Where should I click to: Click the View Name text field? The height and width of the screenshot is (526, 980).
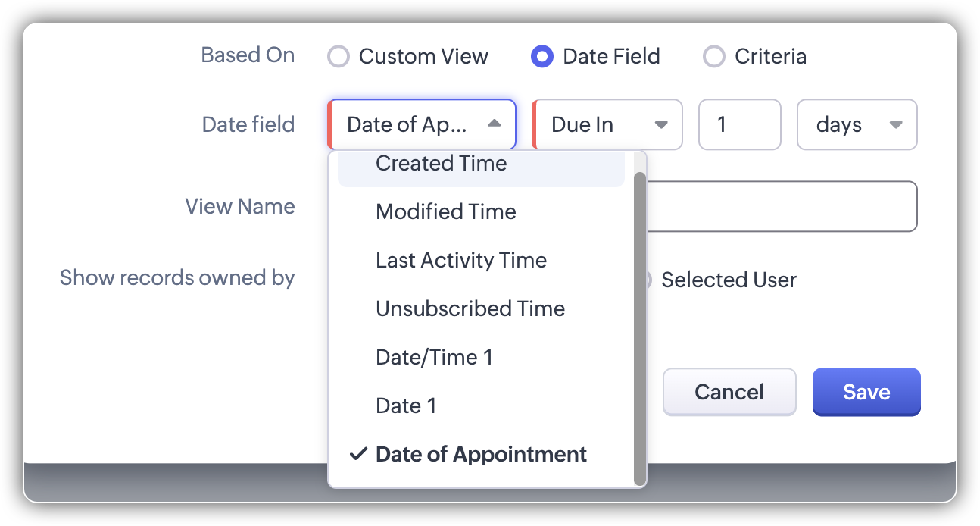pos(780,206)
